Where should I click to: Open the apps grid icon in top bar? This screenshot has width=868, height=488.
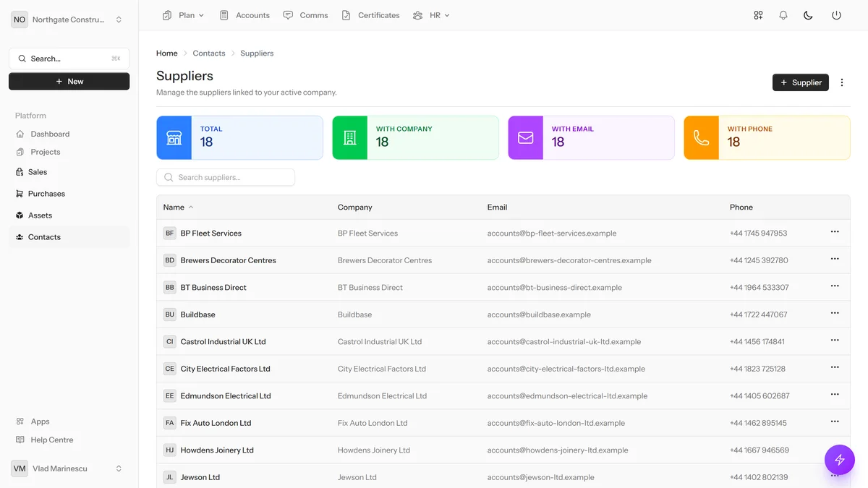[x=758, y=15]
